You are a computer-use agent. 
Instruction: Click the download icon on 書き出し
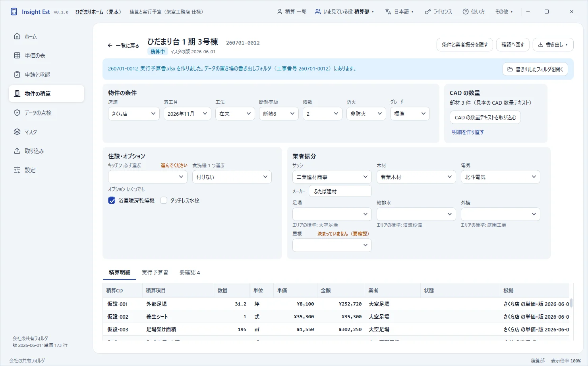pyautogui.click(x=541, y=45)
